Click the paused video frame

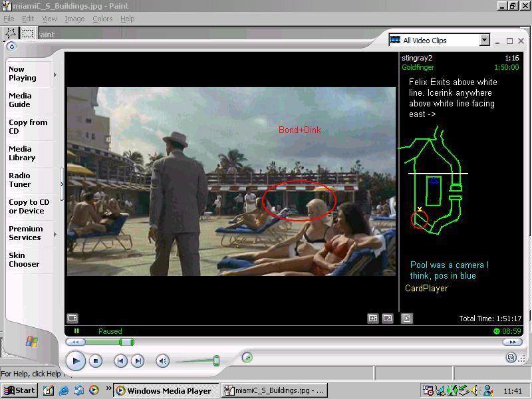231,182
